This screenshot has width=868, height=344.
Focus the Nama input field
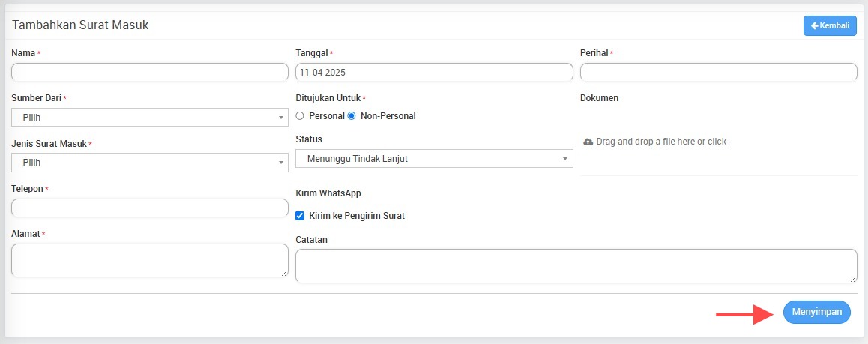149,73
